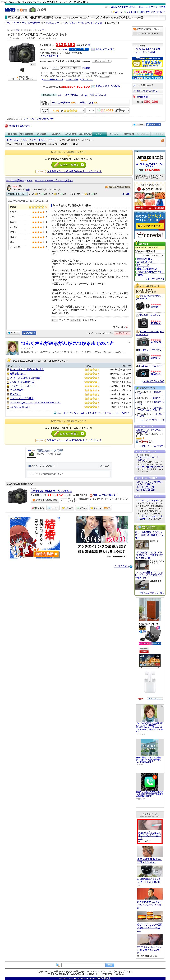Switch to the 価格比較 tab
This screenshot has height=980, width=170.
13,134
